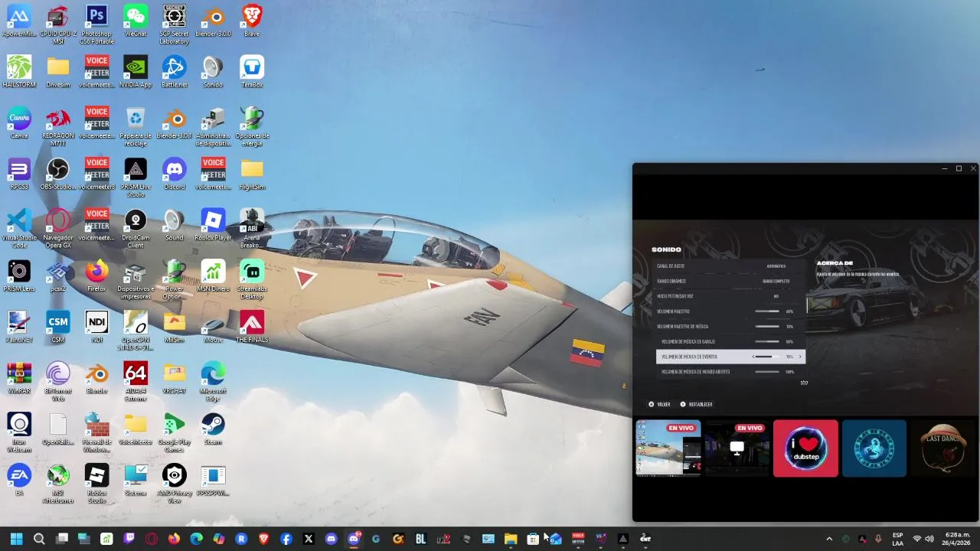
Task: Change the Rango Dinámico option
Action: coord(730,281)
